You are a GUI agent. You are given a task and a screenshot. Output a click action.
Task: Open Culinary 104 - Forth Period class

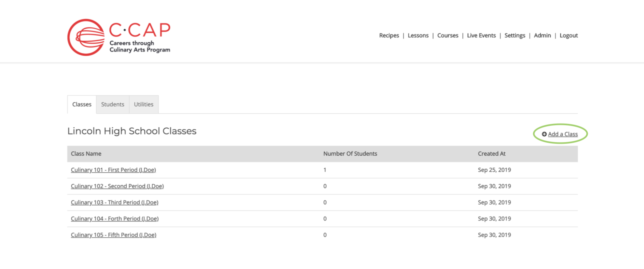tap(115, 219)
